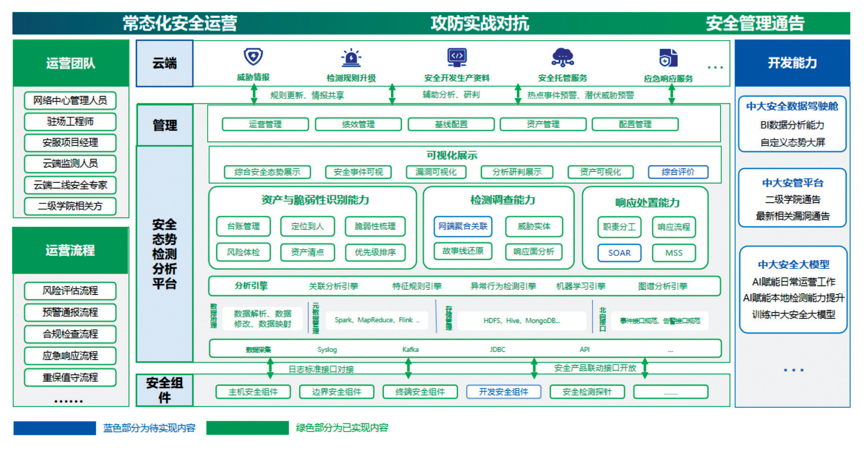Click the 安全托管服务 cloud icon
Viewport: 868px width, 454px height.
[x=562, y=57]
